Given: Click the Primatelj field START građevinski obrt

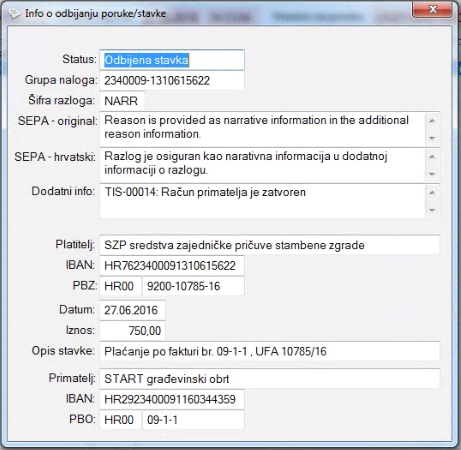Looking at the screenshot, I should [x=270, y=378].
